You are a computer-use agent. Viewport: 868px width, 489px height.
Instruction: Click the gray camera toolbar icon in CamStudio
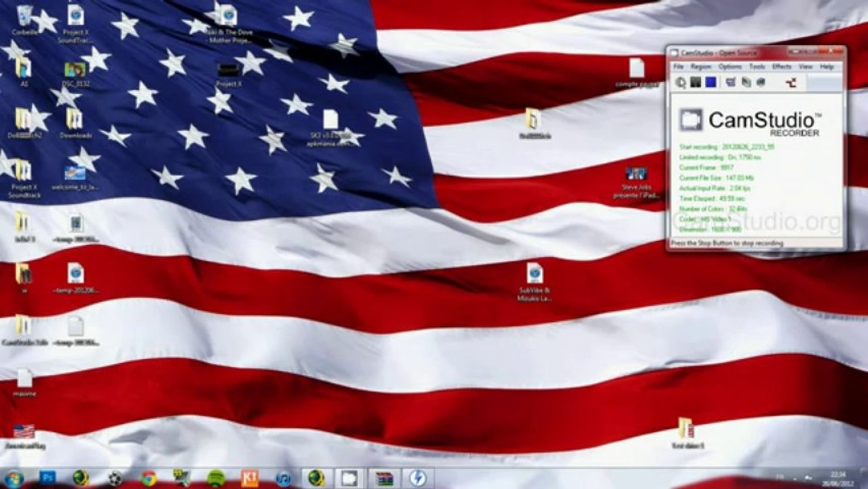coord(761,82)
